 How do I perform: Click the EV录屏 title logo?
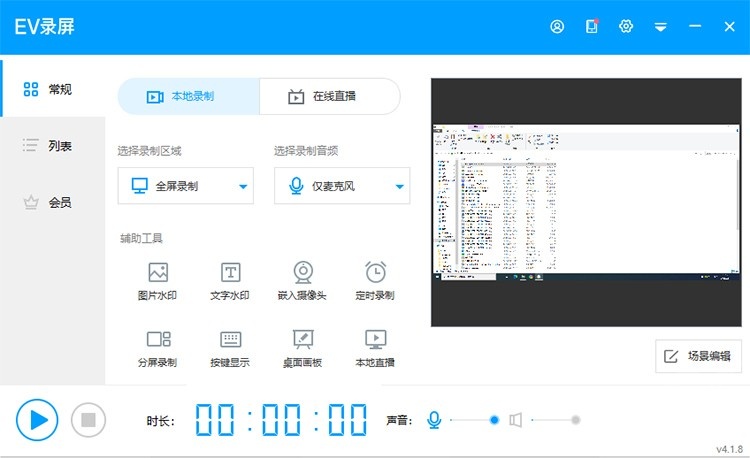(x=44, y=27)
